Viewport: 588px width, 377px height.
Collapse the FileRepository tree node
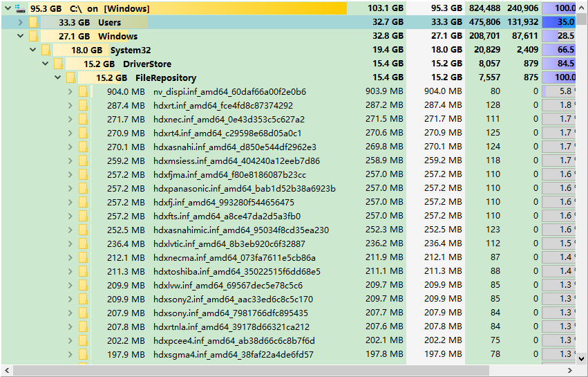(57, 77)
